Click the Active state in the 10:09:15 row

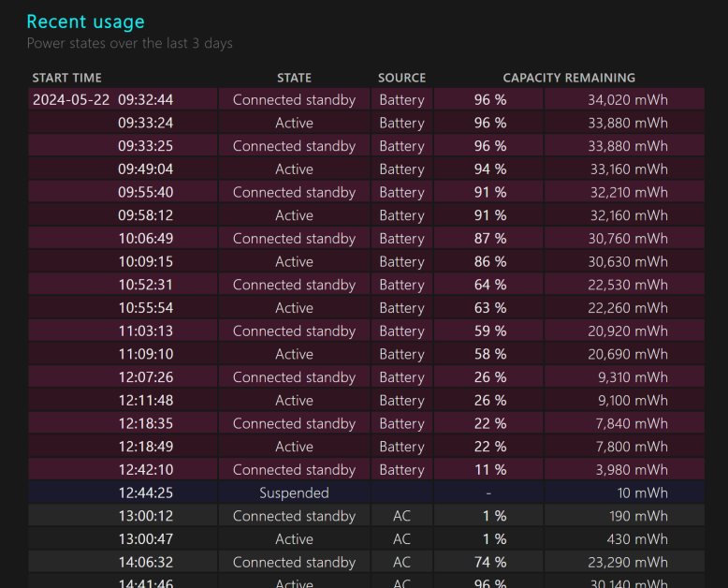(x=294, y=262)
